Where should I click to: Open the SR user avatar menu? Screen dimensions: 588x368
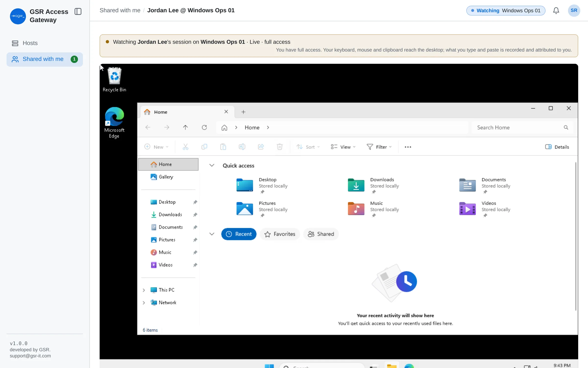tap(574, 11)
